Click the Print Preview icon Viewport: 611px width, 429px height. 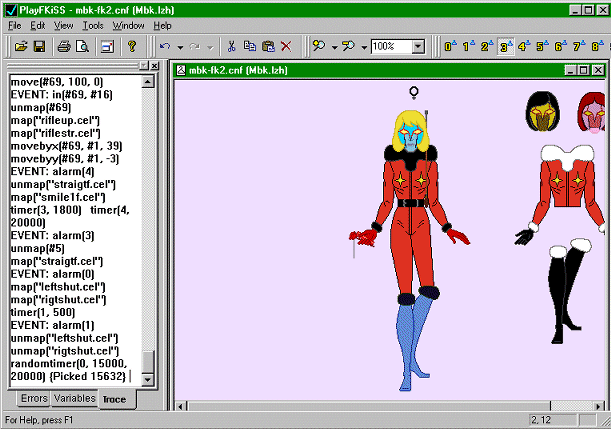click(x=81, y=46)
